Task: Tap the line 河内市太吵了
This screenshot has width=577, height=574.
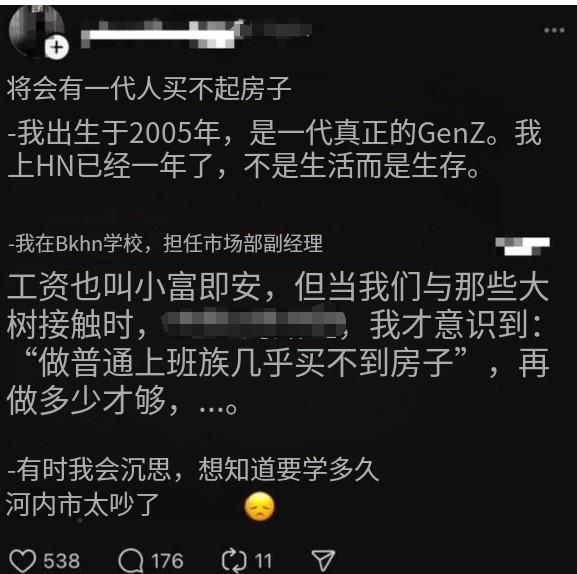Action: (82, 504)
